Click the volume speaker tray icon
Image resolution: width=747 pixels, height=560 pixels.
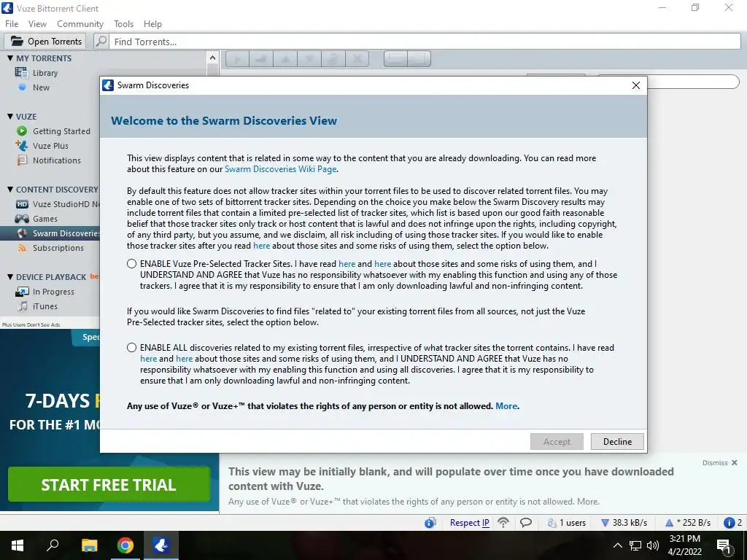653,545
